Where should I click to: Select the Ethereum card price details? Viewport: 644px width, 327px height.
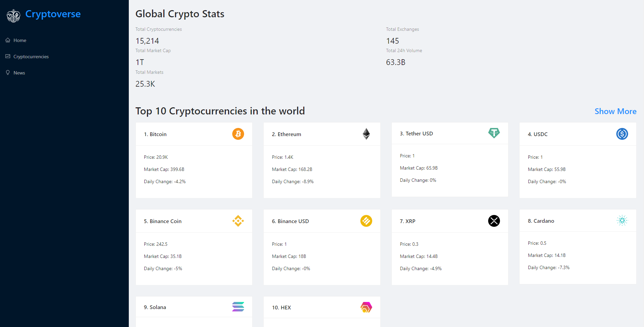283,157
